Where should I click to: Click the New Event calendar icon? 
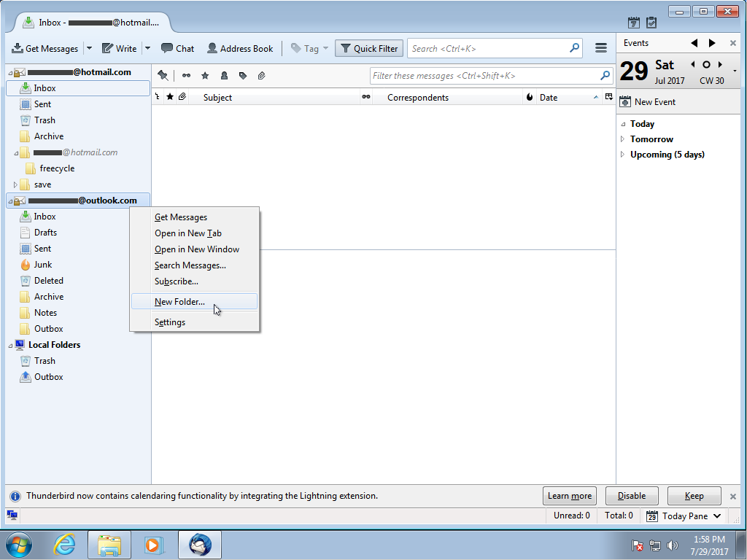point(625,102)
